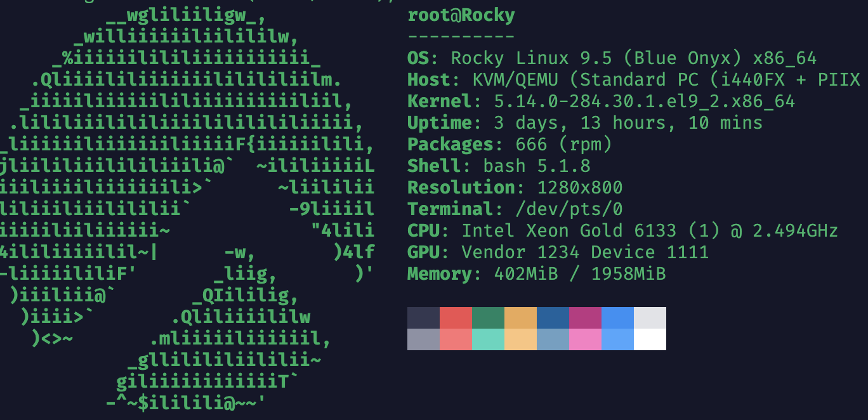Click the GPU line Vendor 1234 Device 1111
The height and width of the screenshot is (420, 868).
558,253
